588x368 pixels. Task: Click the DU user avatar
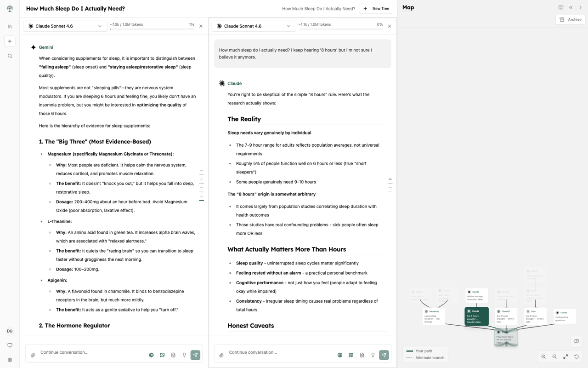[10, 331]
